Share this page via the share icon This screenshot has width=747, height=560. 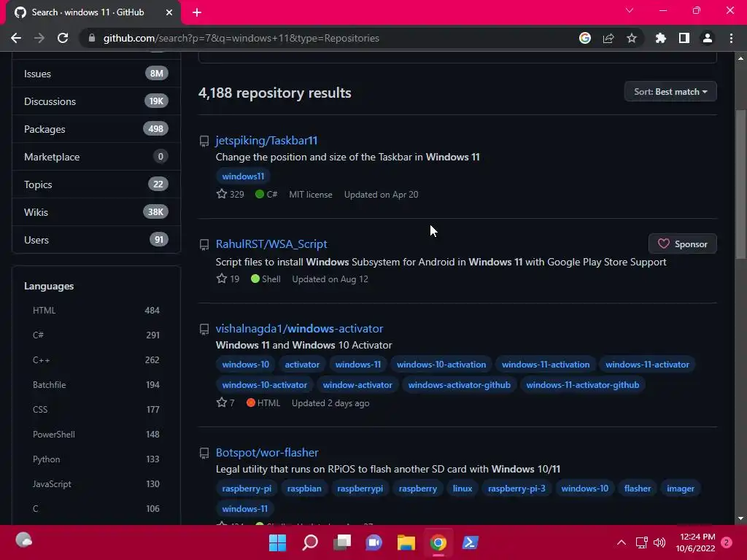click(608, 38)
